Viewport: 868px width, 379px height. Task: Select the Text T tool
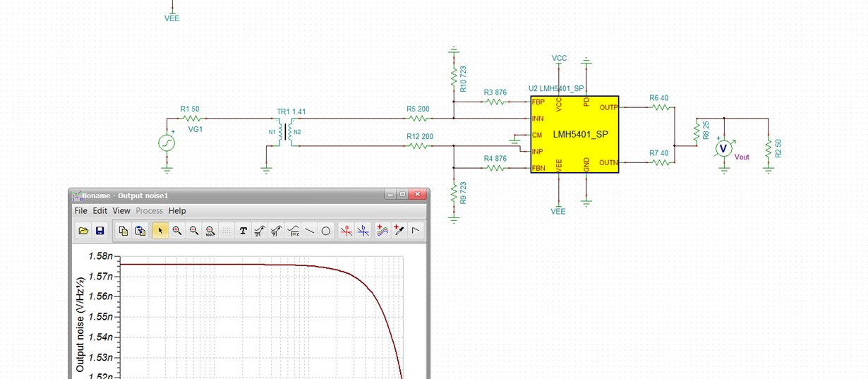pos(243,231)
